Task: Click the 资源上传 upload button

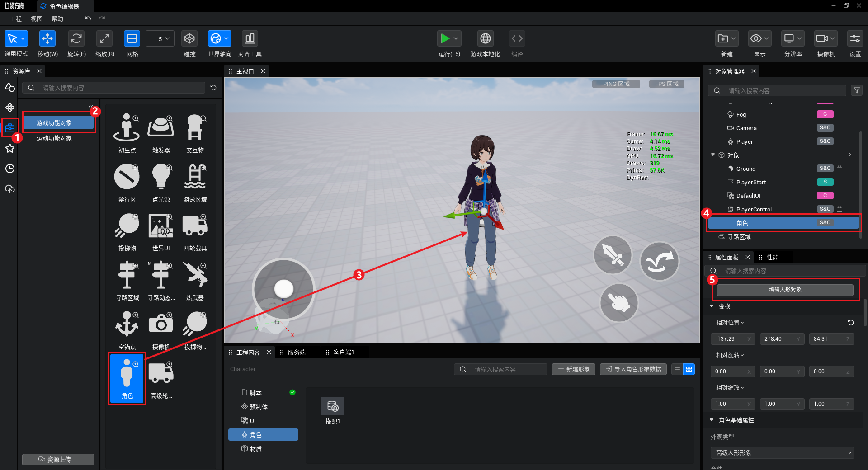Action: [x=58, y=460]
